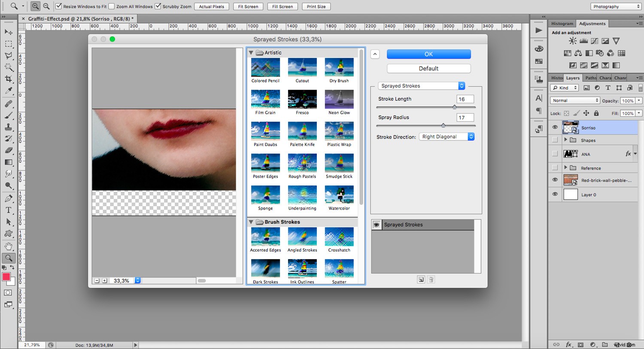
Task: Open the Sprayed Strokes filter dropdown
Action: 421,85
